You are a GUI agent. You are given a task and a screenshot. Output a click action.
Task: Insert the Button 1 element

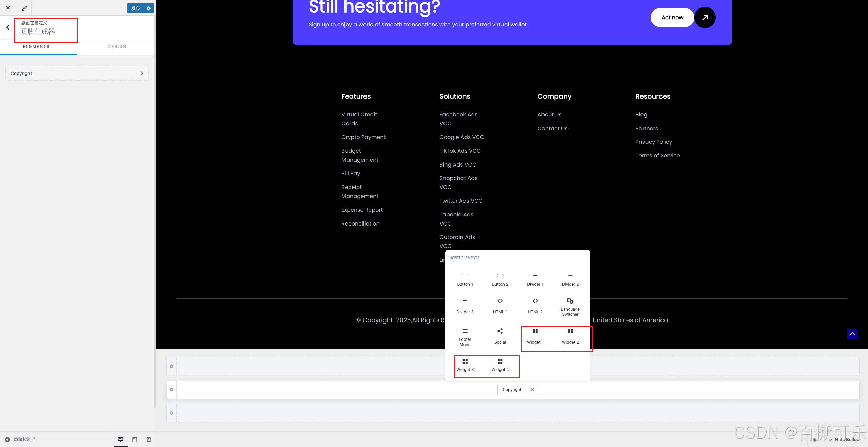pos(465,279)
